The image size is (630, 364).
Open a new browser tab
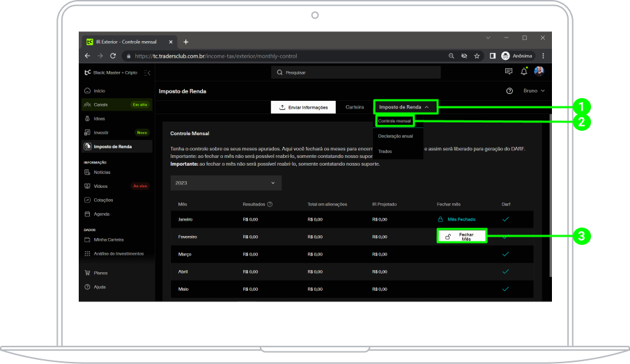point(185,42)
